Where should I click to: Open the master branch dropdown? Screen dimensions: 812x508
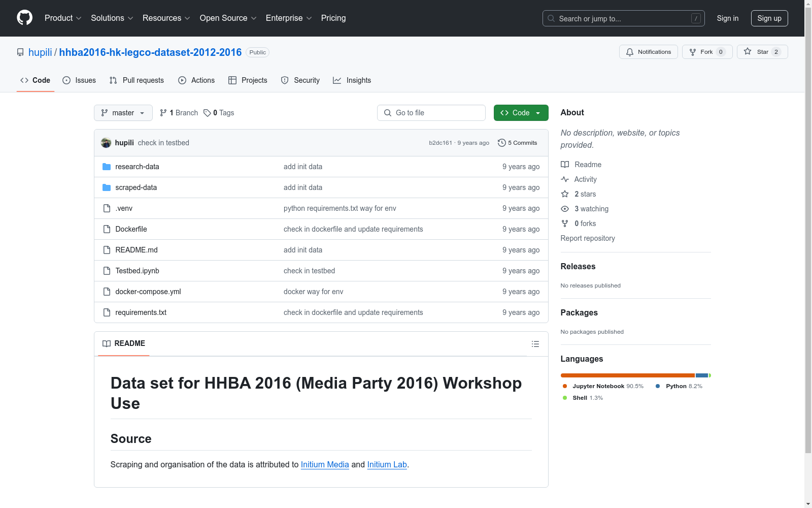(123, 113)
